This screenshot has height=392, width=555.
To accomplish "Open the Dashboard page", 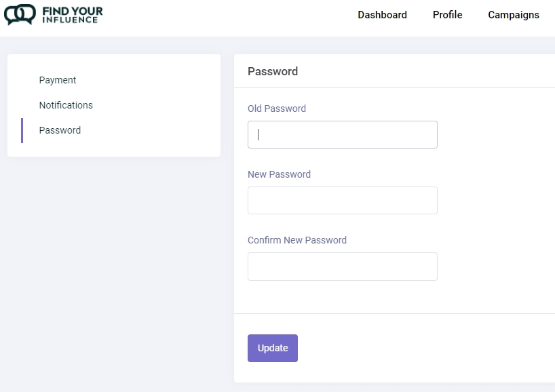I will pos(382,14).
